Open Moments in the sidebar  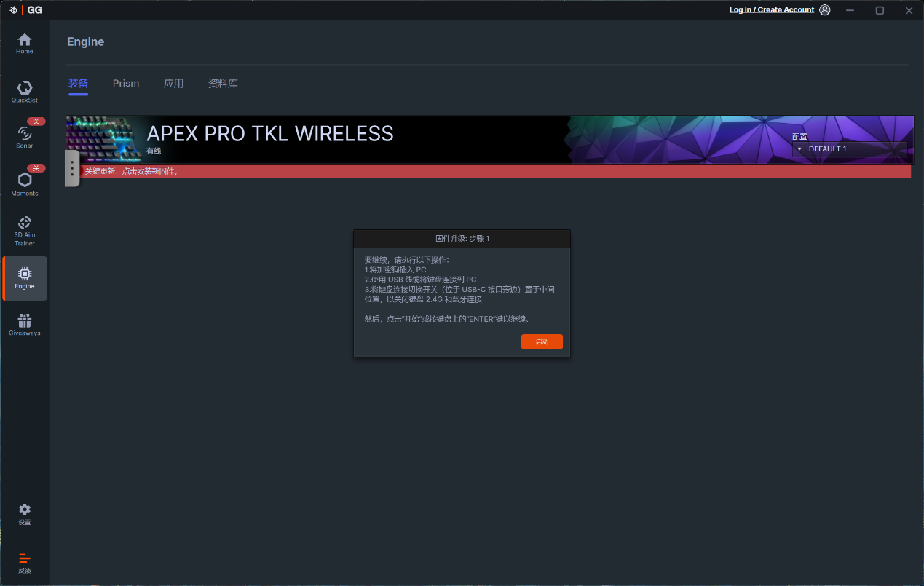coord(25,183)
